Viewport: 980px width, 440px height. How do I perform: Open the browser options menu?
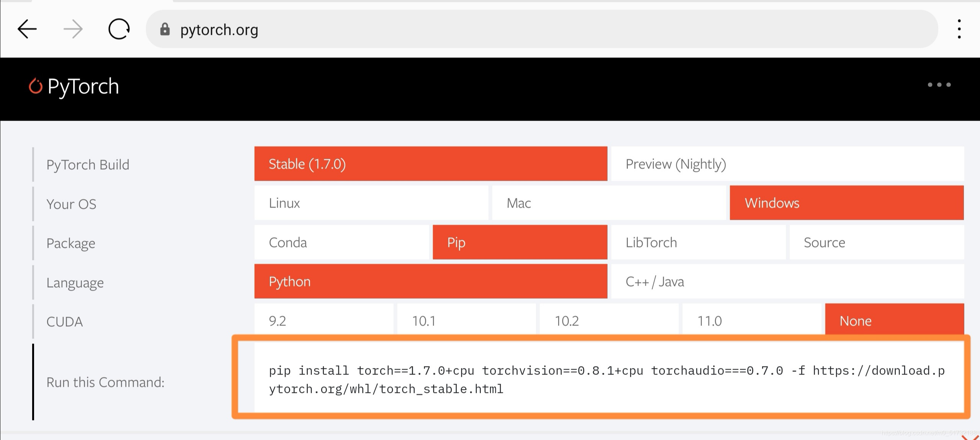(959, 29)
